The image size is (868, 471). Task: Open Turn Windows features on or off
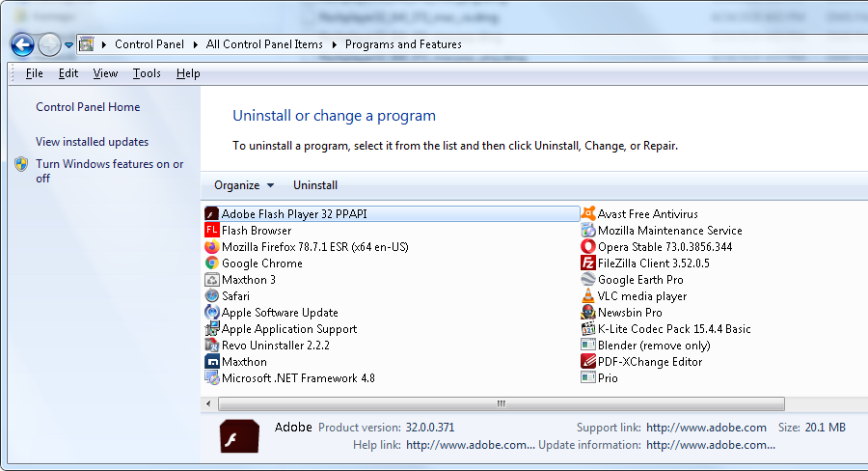(x=110, y=171)
